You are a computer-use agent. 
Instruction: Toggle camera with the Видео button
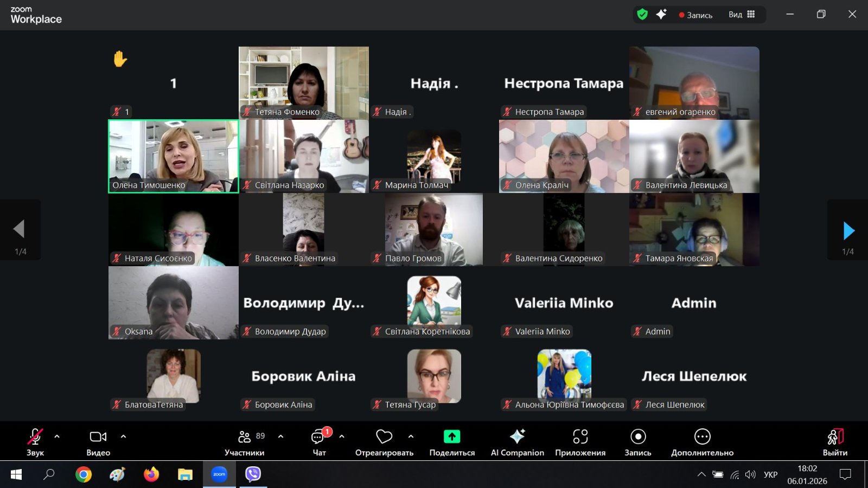point(98,437)
